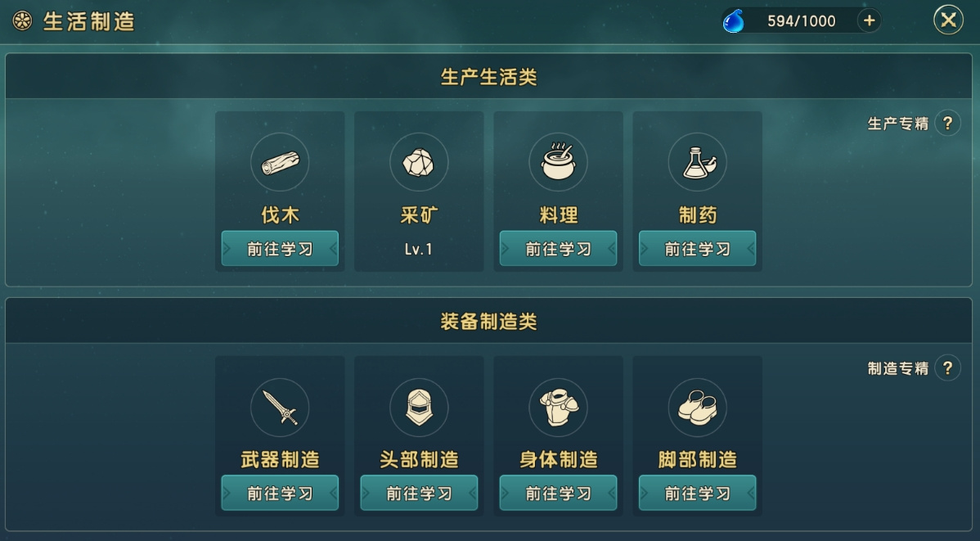Click 前往学习 under 身体制造

click(558, 493)
